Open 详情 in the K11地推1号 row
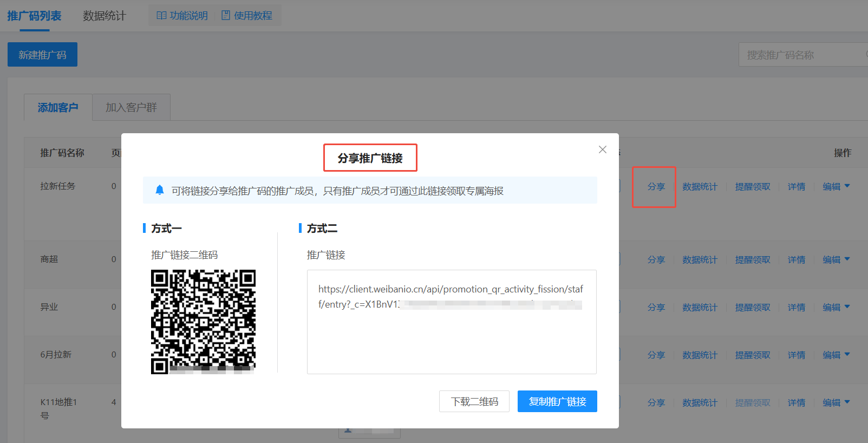The height and width of the screenshot is (443, 868). 797,402
